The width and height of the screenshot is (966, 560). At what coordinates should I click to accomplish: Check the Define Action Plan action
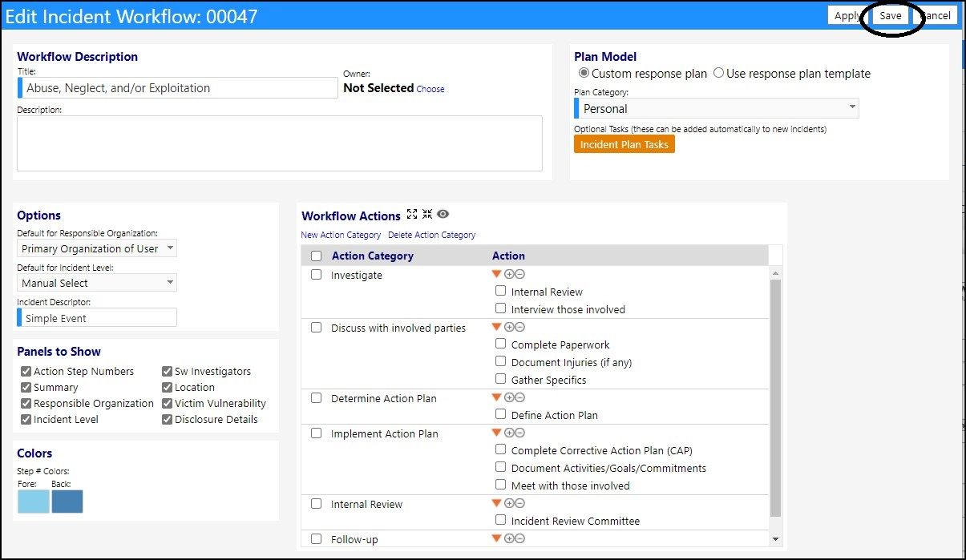[500, 414]
